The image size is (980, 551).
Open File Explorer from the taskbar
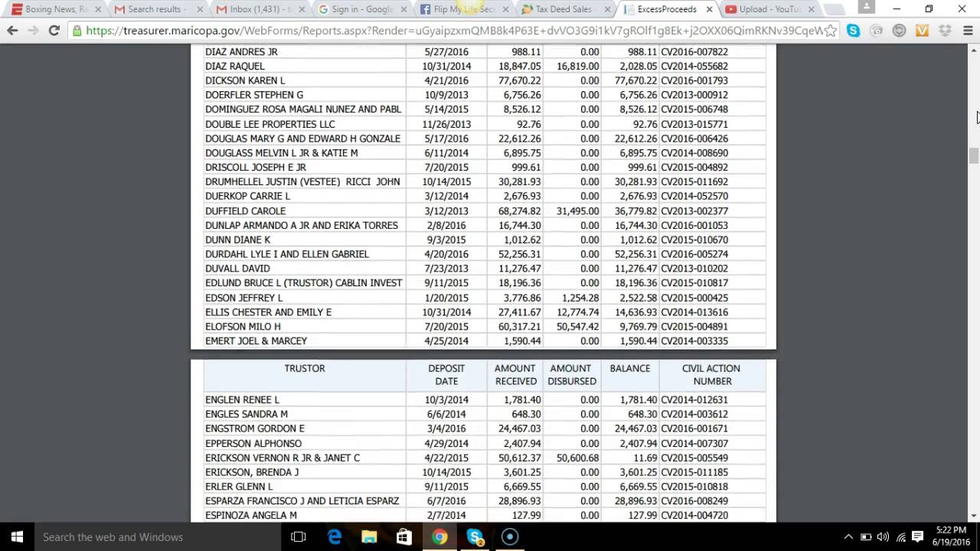(x=369, y=537)
